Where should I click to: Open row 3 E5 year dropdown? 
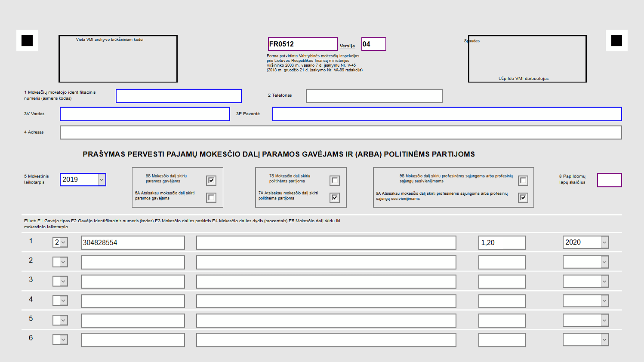click(x=604, y=282)
